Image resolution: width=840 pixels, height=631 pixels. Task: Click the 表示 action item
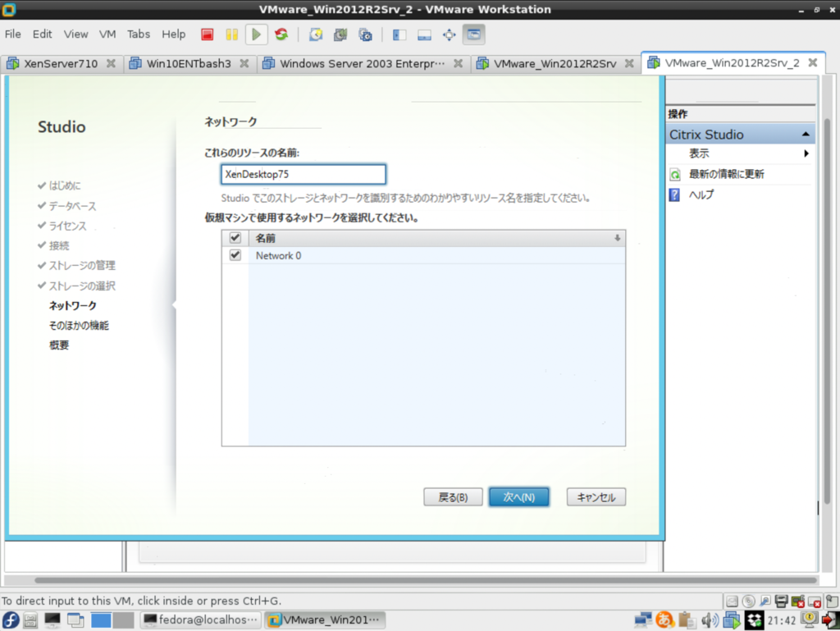[699, 153]
